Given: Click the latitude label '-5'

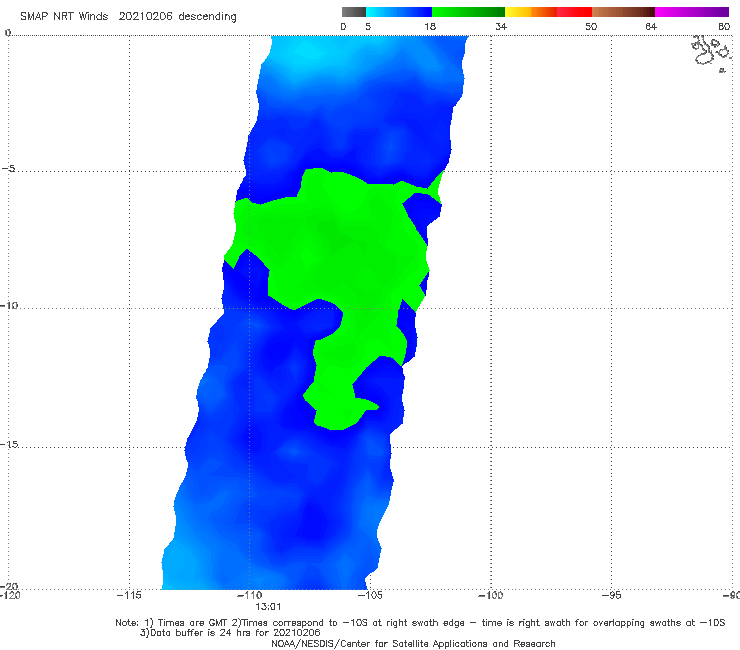Looking at the screenshot, I should (9, 169).
